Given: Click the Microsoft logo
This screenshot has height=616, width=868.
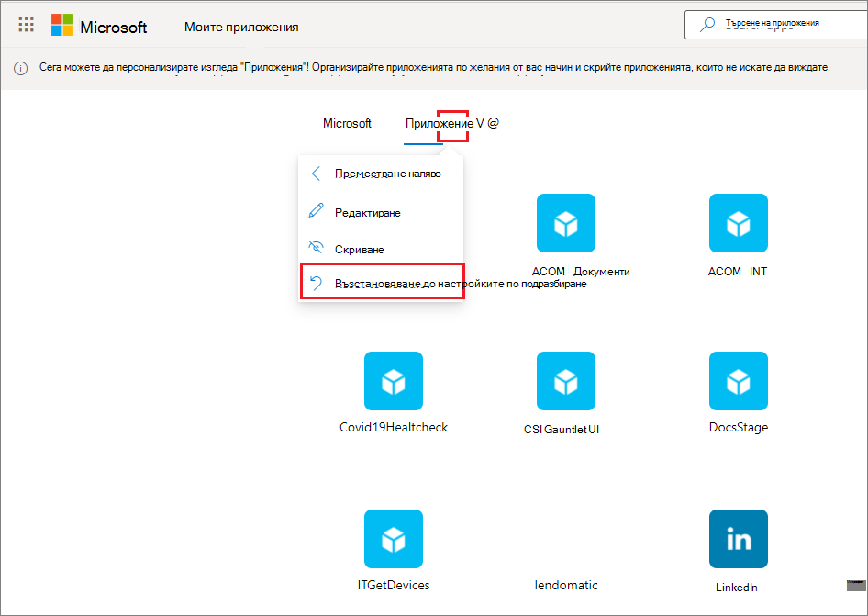Looking at the screenshot, I should 62,25.
